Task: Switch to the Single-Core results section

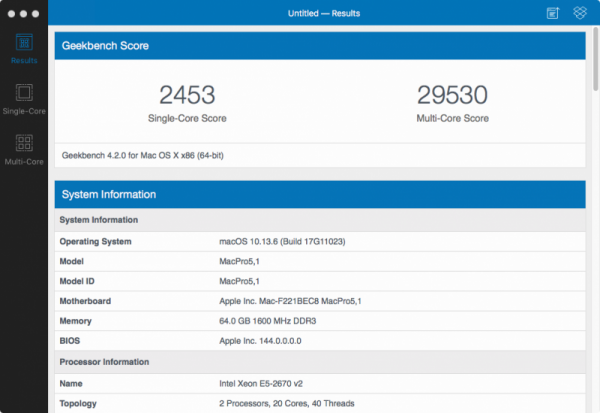Action: 25,100
